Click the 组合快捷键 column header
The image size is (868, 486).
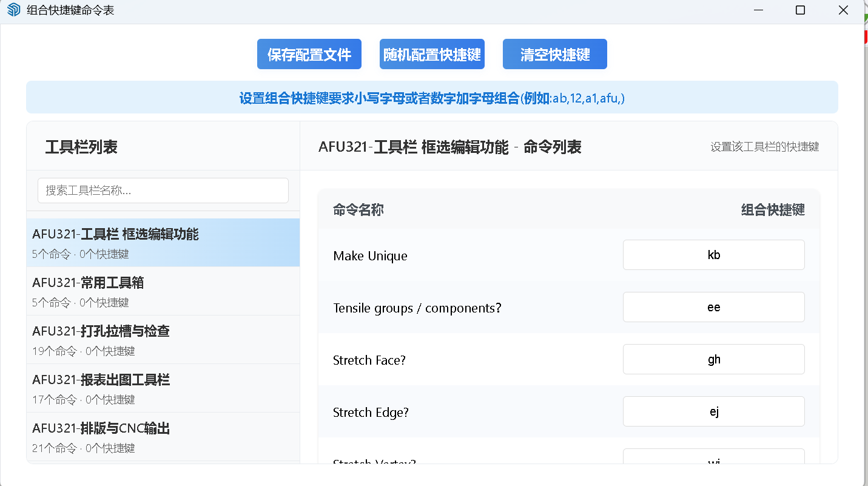[772, 210]
